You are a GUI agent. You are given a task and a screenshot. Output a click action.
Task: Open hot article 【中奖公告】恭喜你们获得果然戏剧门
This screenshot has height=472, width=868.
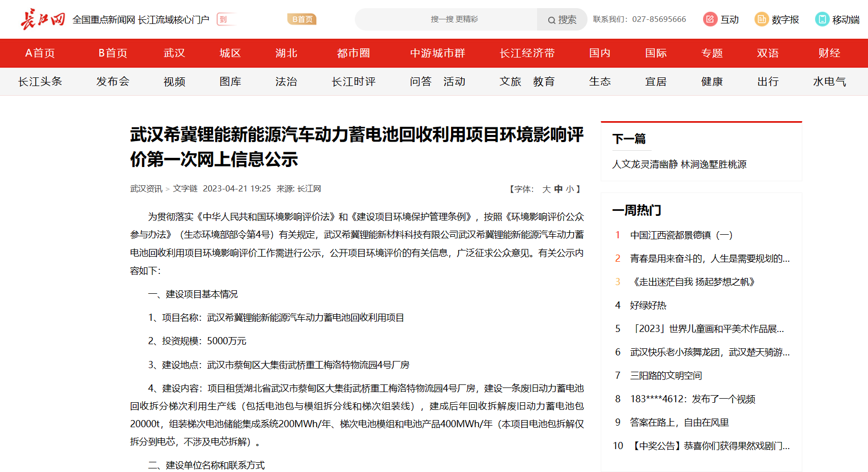(x=710, y=446)
